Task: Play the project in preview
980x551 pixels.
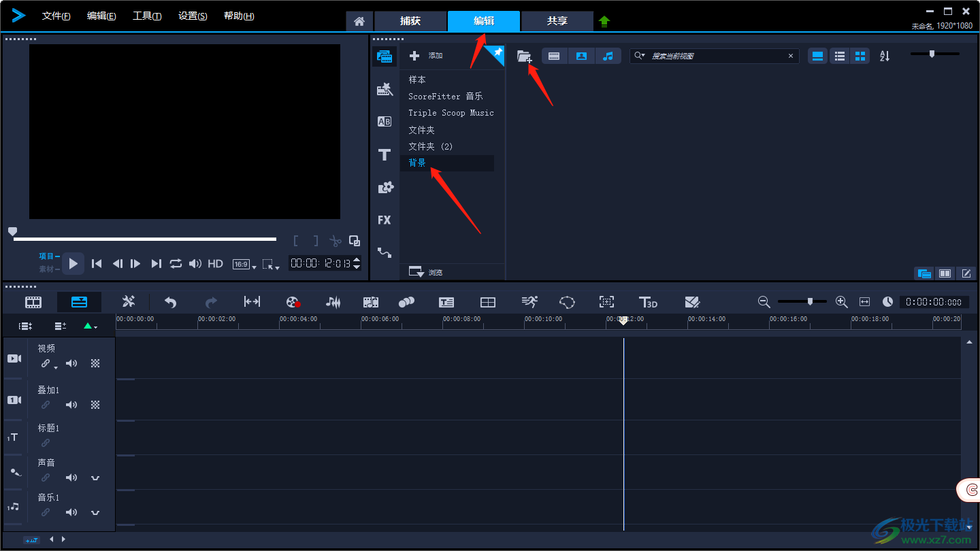Action: click(73, 263)
